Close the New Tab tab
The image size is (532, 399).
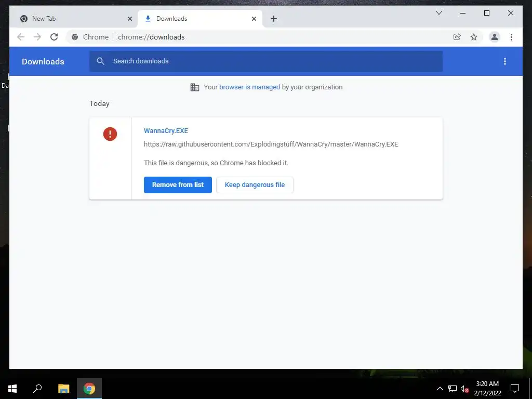click(x=129, y=19)
